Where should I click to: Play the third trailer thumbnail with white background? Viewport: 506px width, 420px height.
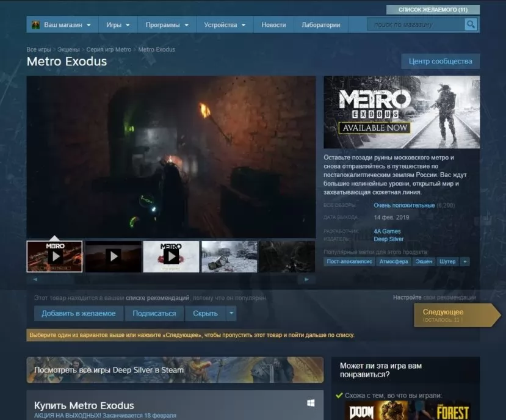(x=171, y=256)
